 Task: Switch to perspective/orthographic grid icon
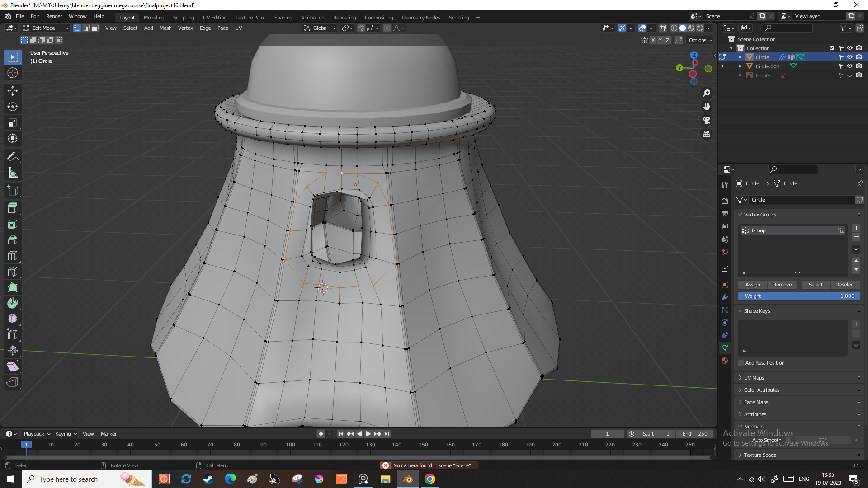tap(707, 134)
